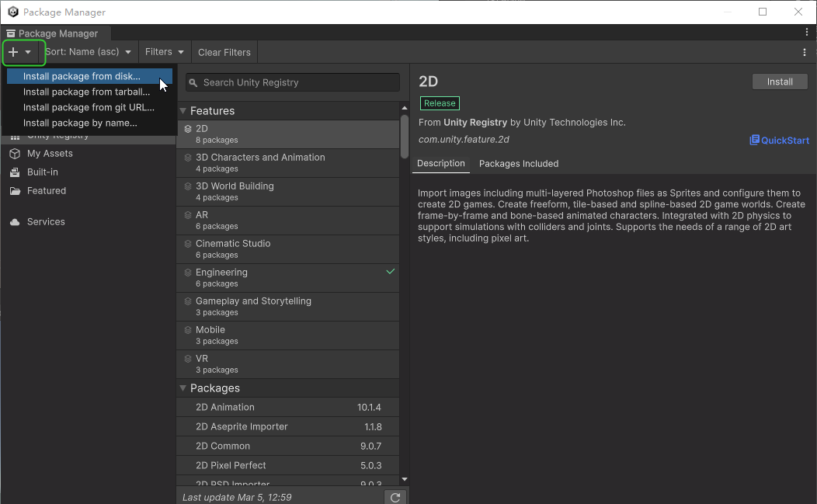Click the Engineering installed checkmark
This screenshot has height=504, width=817.
pyautogui.click(x=391, y=272)
